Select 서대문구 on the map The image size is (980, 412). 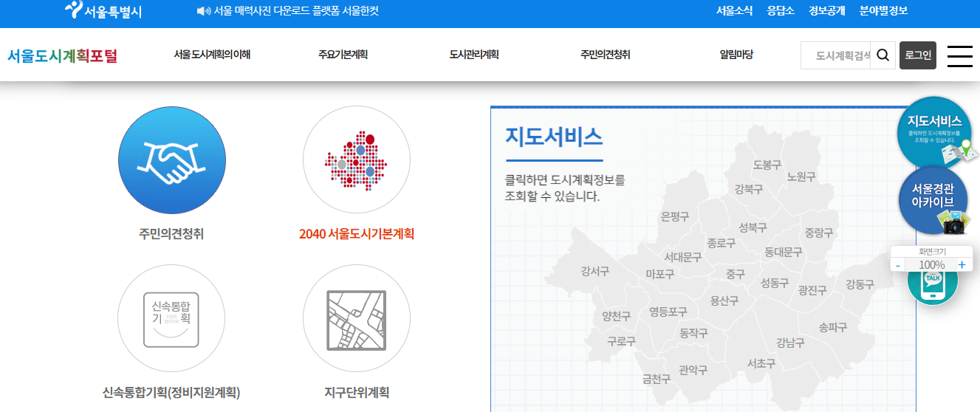click(683, 257)
